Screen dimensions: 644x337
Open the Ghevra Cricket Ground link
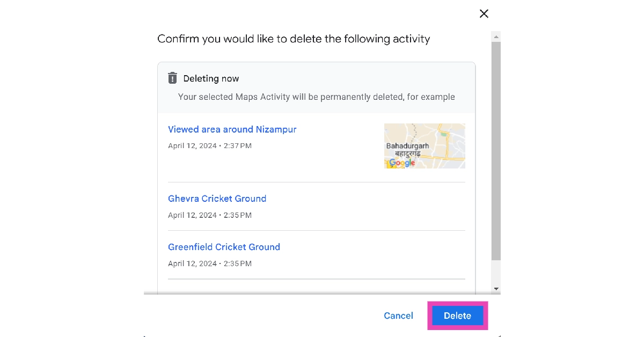(217, 199)
